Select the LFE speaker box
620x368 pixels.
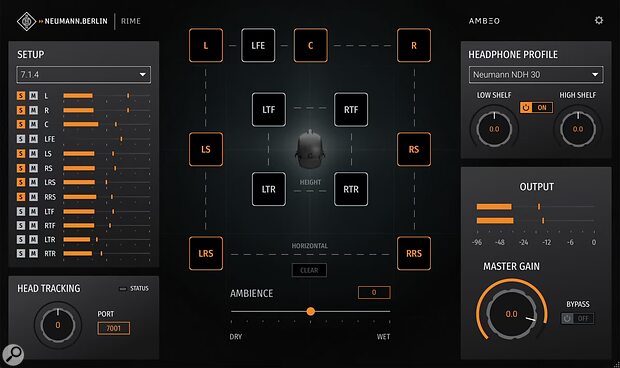coord(258,45)
